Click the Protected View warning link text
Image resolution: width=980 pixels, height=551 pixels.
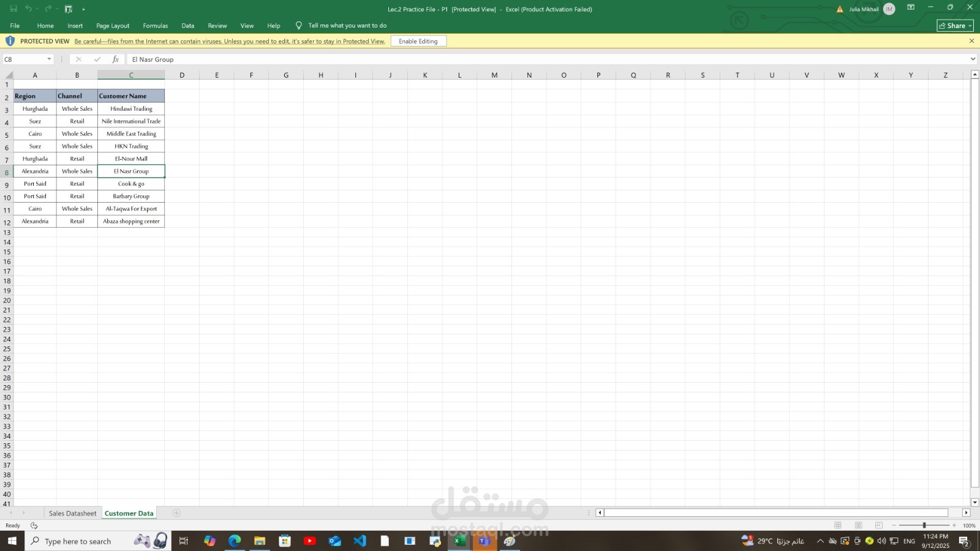230,42
